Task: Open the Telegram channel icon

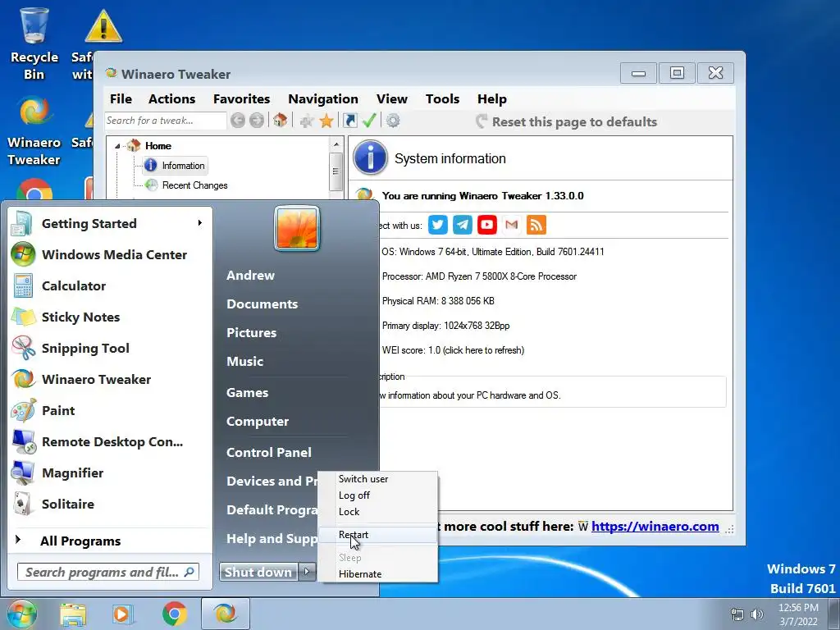Action: pos(463,225)
